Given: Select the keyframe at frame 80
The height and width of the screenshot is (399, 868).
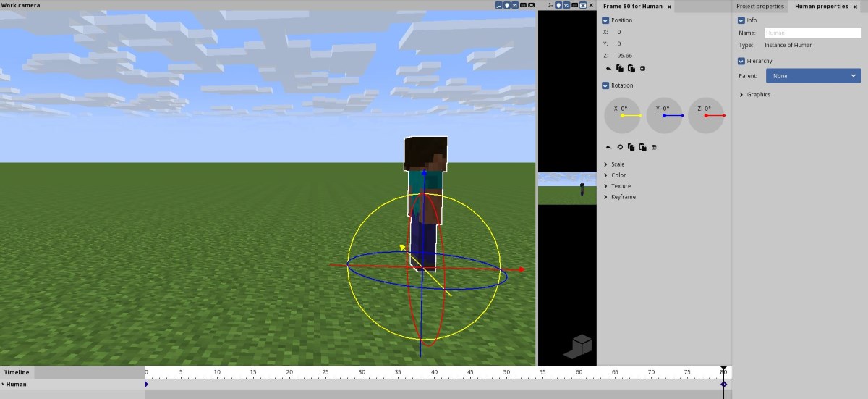Looking at the screenshot, I should [723, 385].
